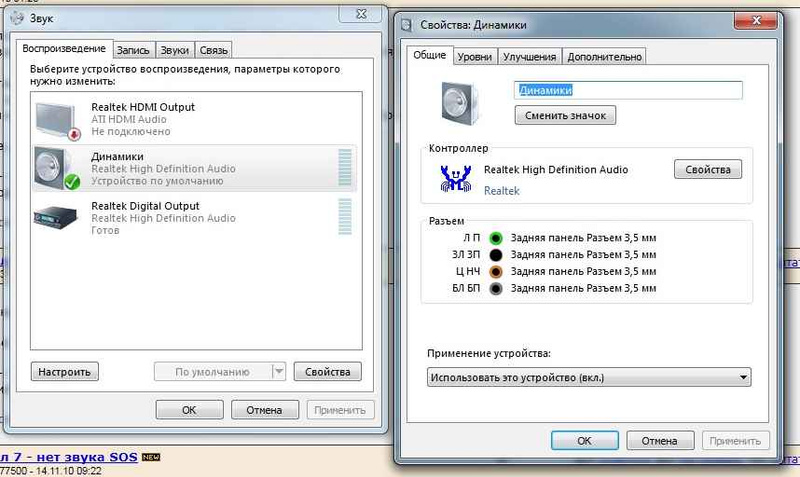This screenshot has width=800, height=477.
Task: Click the gray БЛ БП jack icon
Action: pyautogui.click(x=496, y=288)
